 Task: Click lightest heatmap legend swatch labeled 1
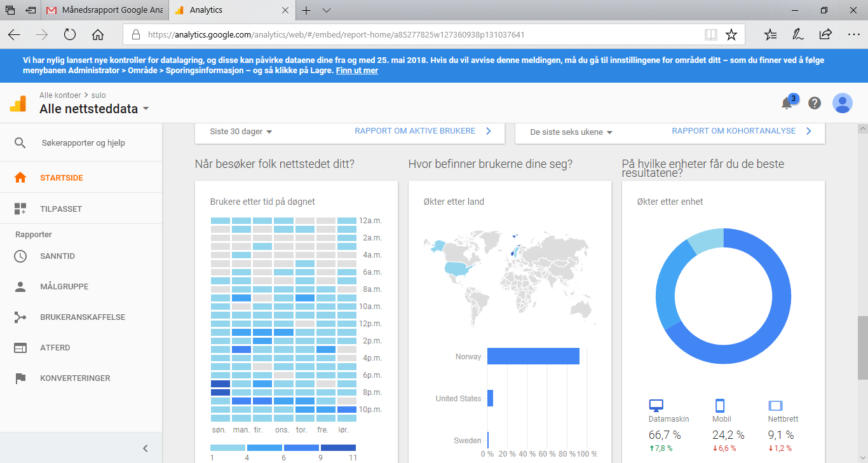point(227,448)
